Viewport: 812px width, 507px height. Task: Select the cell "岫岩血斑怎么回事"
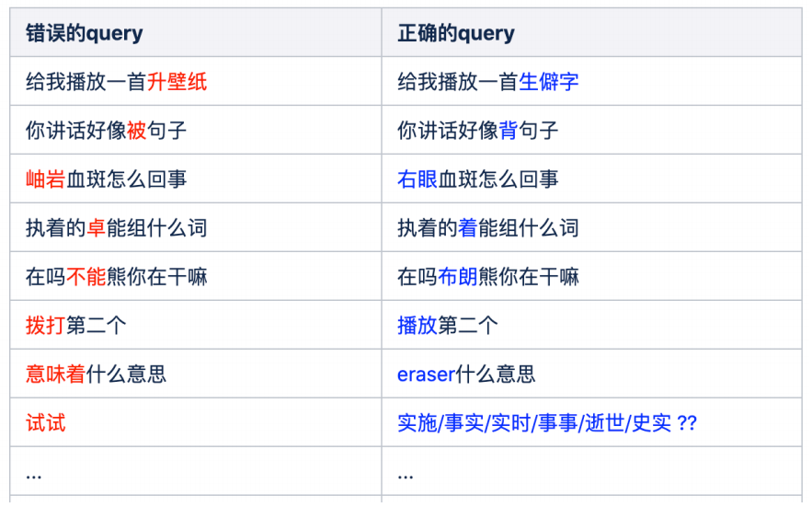pos(196,179)
